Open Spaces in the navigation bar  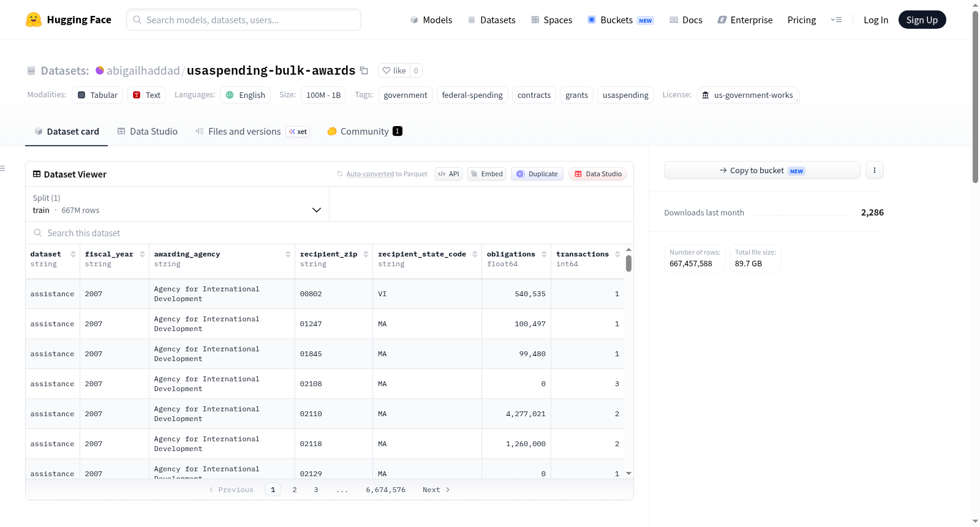(551, 20)
